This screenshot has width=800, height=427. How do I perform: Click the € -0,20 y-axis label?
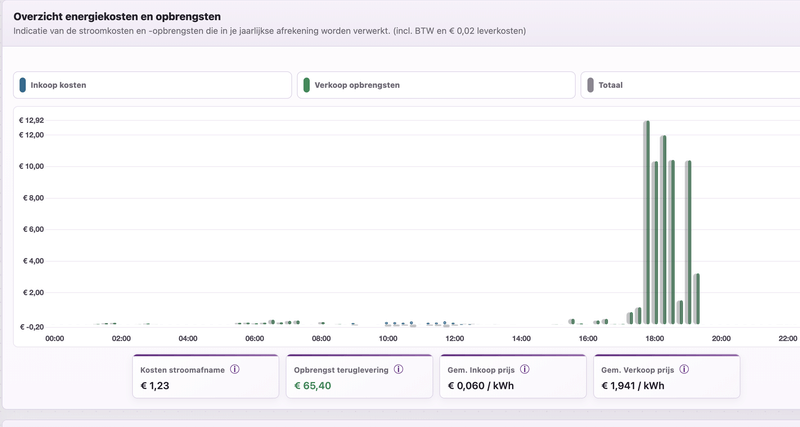(x=32, y=327)
